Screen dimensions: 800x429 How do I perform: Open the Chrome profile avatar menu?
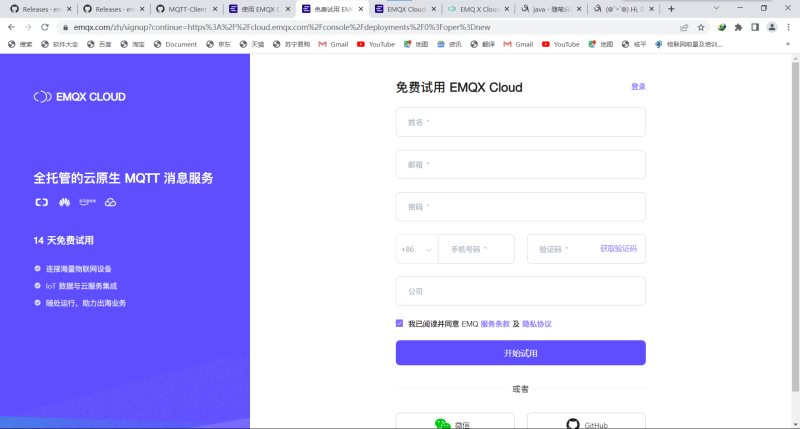(772, 27)
